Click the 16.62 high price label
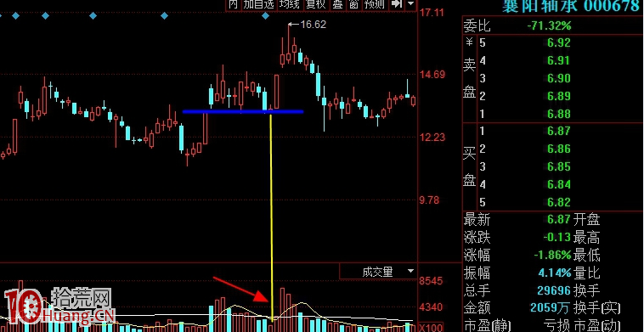This screenshot has height=332, width=644. [x=313, y=25]
